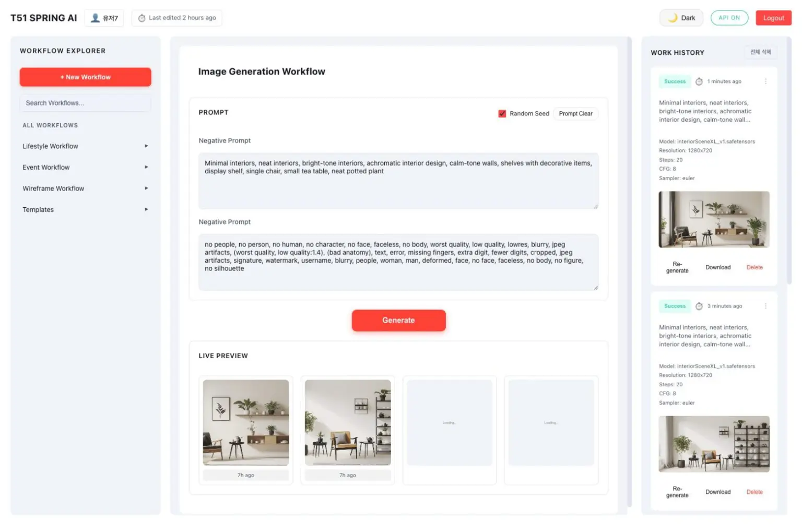This screenshot has width=802, height=532.
Task: Open kebab menu on first history card
Action: 765,81
